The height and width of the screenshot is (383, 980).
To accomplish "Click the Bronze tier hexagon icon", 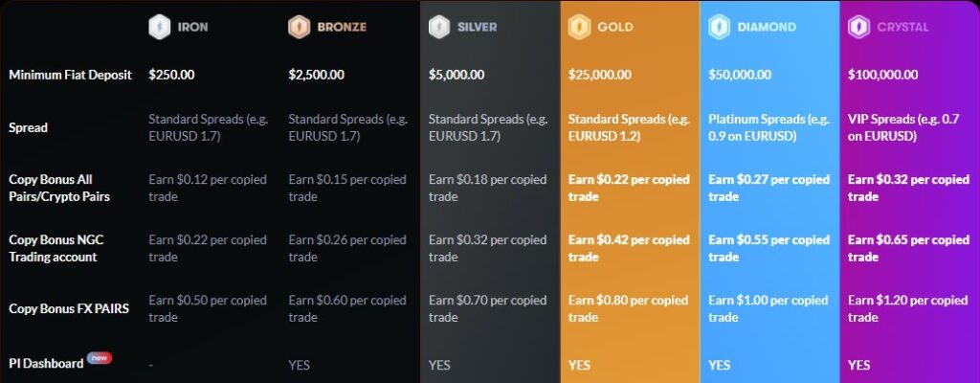I will click(300, 28).
